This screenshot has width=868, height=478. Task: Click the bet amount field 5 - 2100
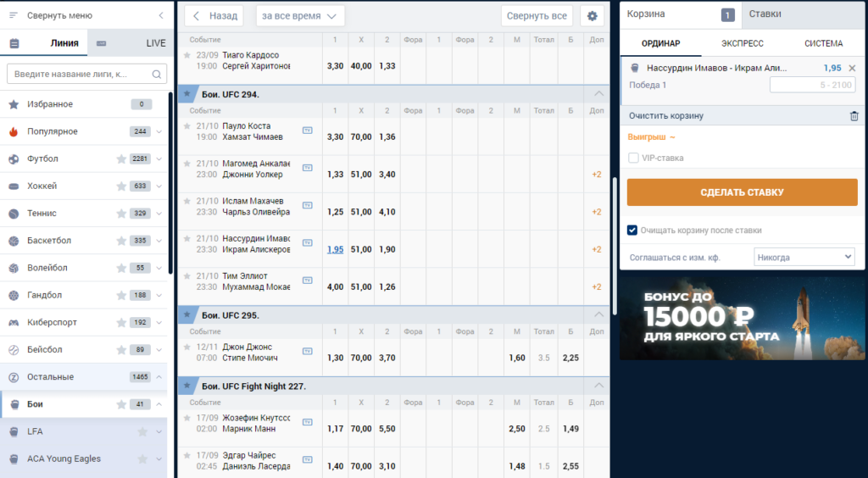coord(812,85)
